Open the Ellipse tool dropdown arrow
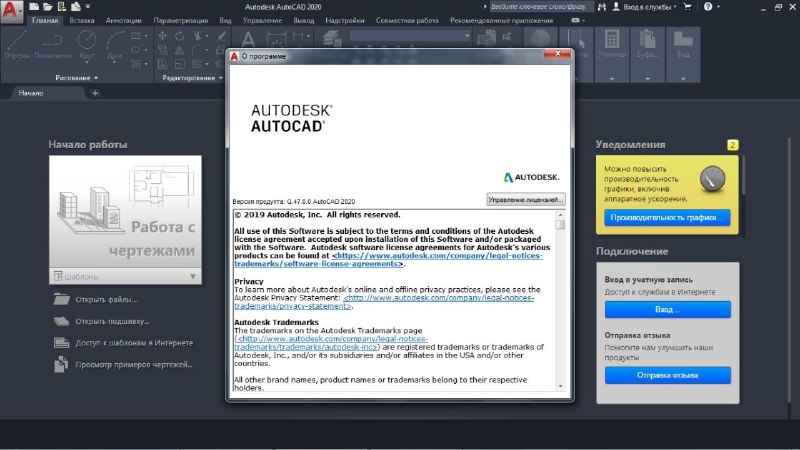 [x=146, y=50]
